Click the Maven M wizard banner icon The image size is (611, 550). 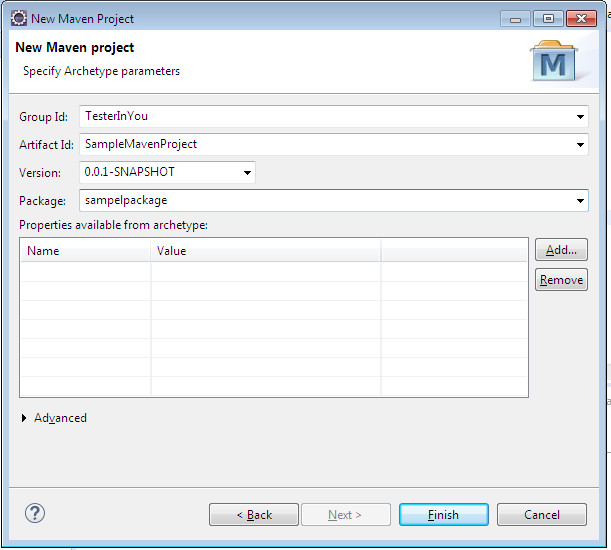[x=553, y=61]
